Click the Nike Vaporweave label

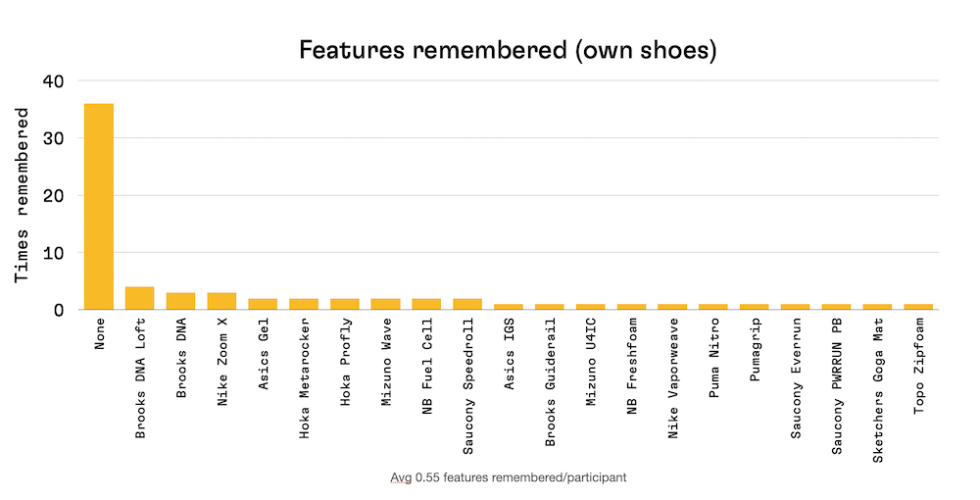(673, 378)
